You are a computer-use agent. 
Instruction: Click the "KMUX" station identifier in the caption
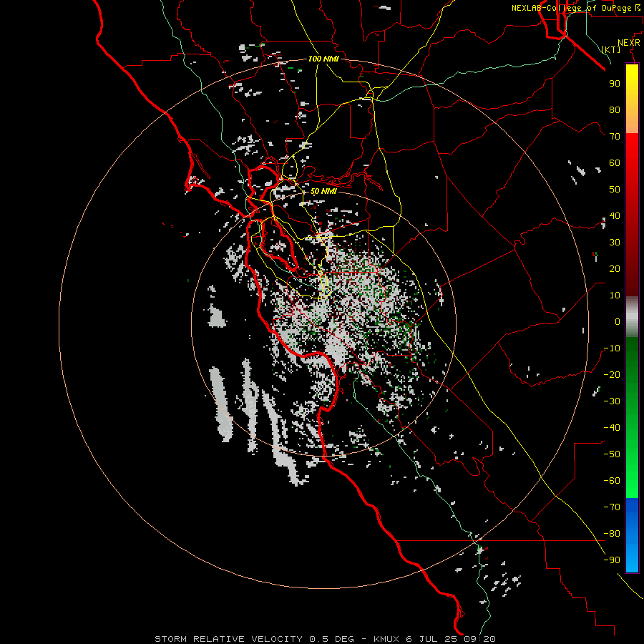tap(386, 639)
